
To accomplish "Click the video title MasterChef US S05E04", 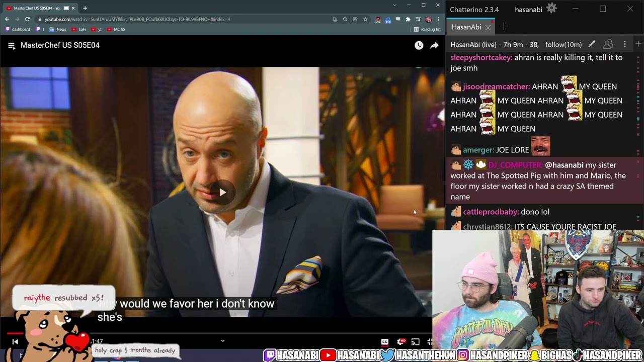I will (60, 45).
